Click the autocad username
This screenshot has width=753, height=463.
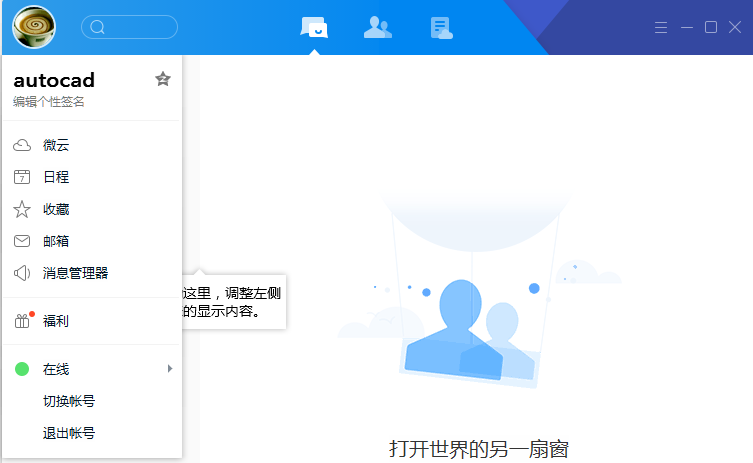(x=54, y=80)
